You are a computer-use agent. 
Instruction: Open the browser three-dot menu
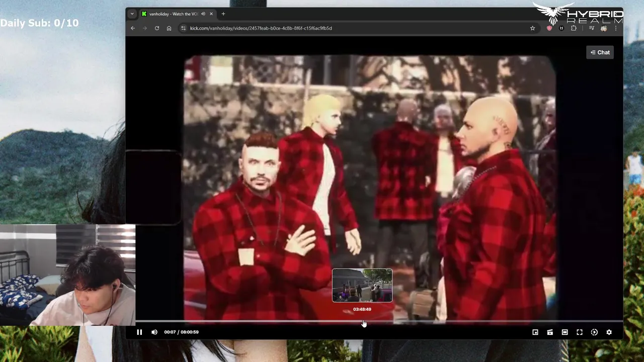[616, 28]
